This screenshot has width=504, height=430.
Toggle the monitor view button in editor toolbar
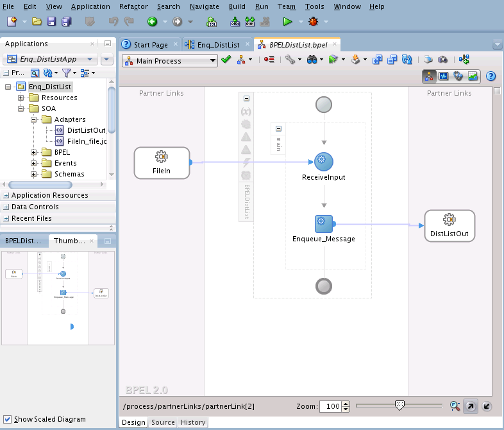click(x=443, y=76)
